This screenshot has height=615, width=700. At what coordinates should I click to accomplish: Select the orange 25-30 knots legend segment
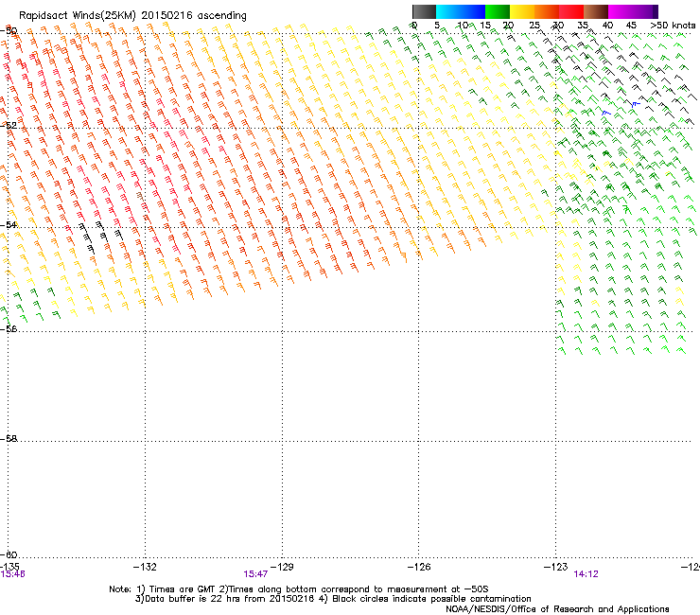pos(547,11)
